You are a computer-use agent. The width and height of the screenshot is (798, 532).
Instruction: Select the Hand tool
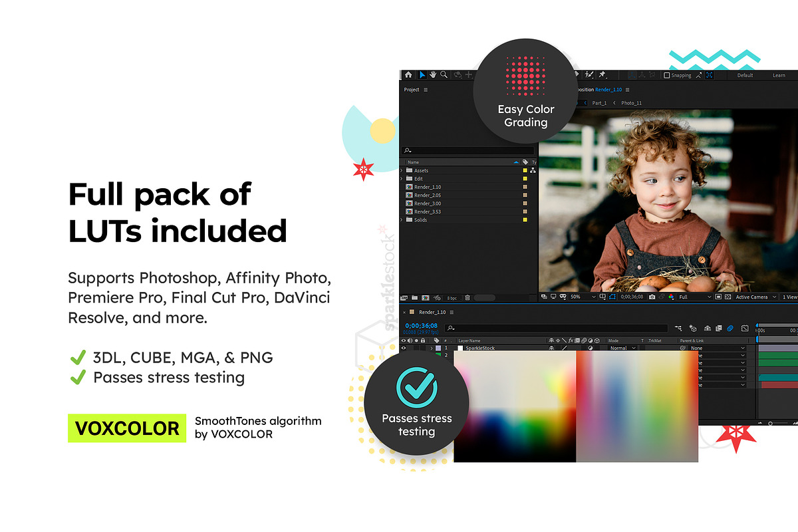click(433, 74)
